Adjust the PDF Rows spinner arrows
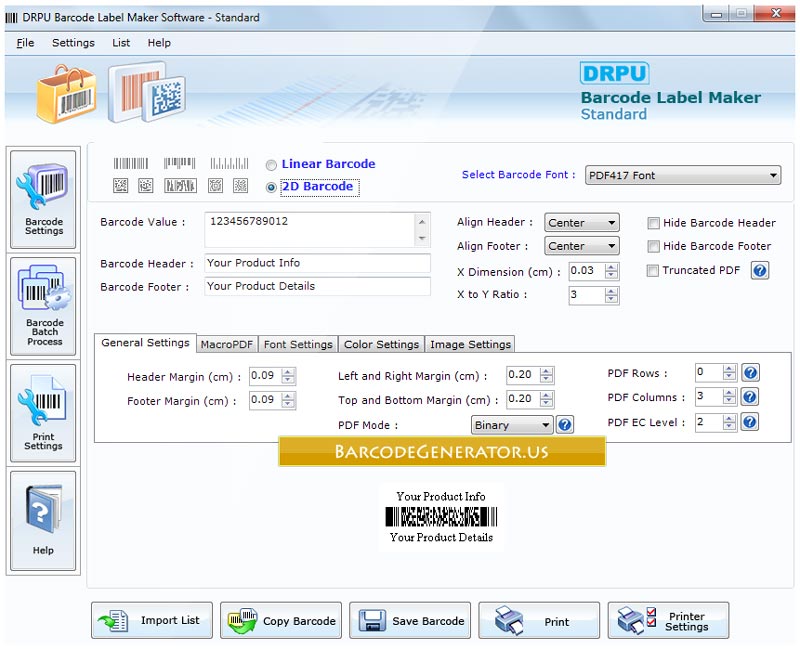 click(x=730, y=372)
